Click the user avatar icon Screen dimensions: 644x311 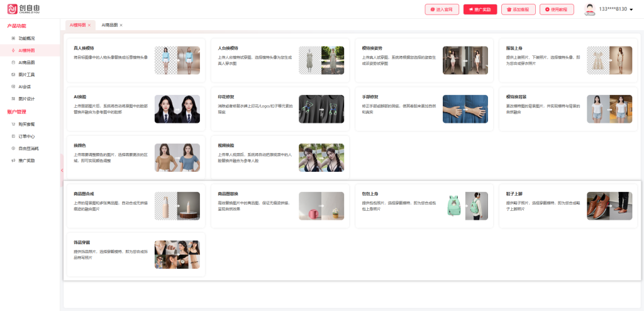pos(589,9)
